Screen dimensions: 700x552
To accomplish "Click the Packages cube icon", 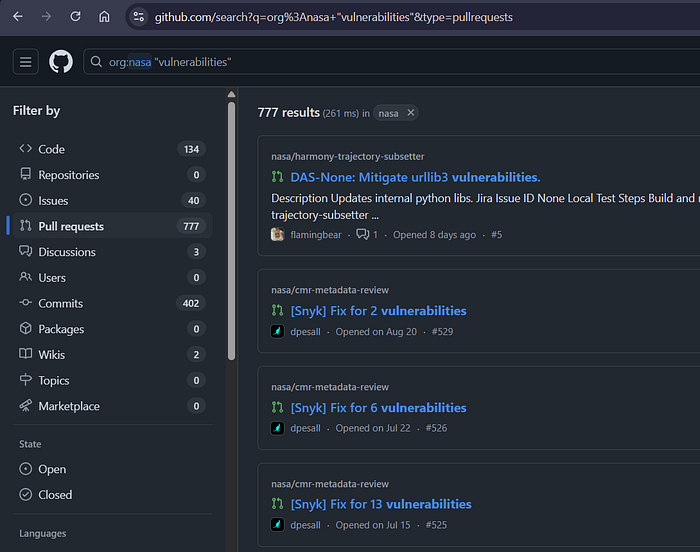I will 25,328.
